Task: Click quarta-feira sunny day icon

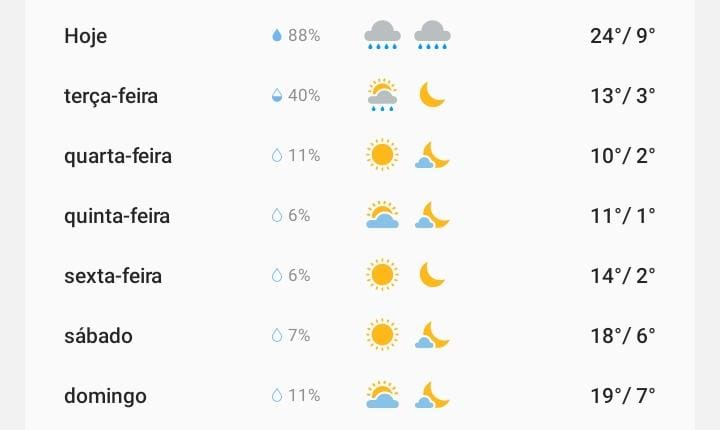Action: (x=382, y=155)
